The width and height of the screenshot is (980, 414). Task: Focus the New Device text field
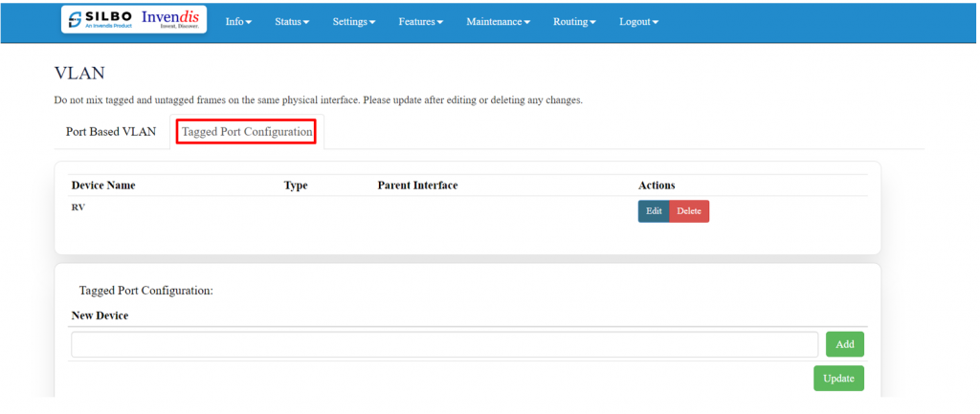click(444, 344)
